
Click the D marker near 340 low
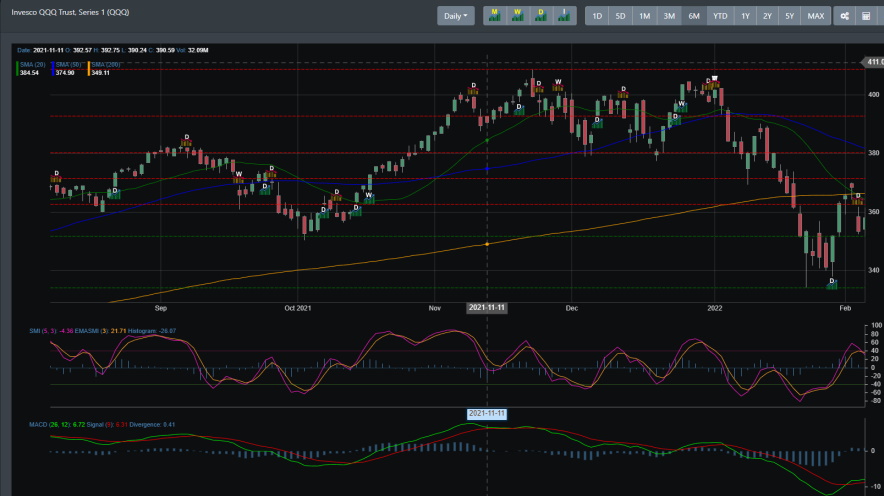[x=832, y=283]
